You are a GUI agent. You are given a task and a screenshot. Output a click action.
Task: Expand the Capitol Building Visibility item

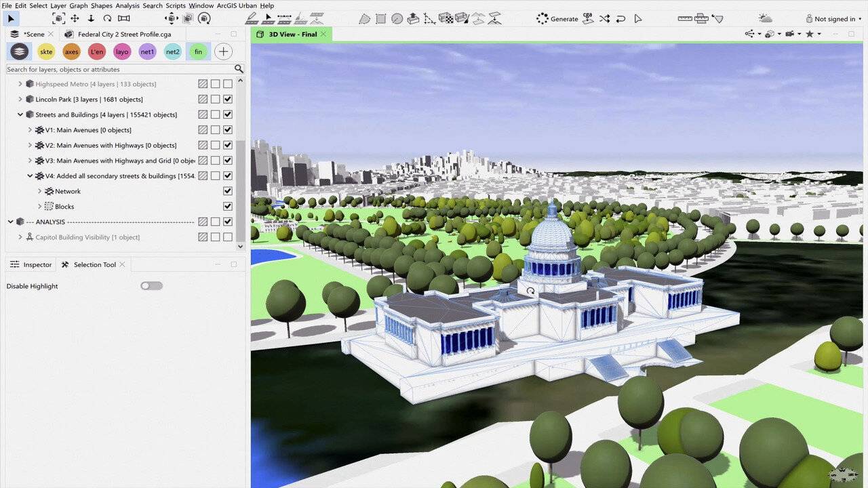pyautogui.click(x=20, y=237)
